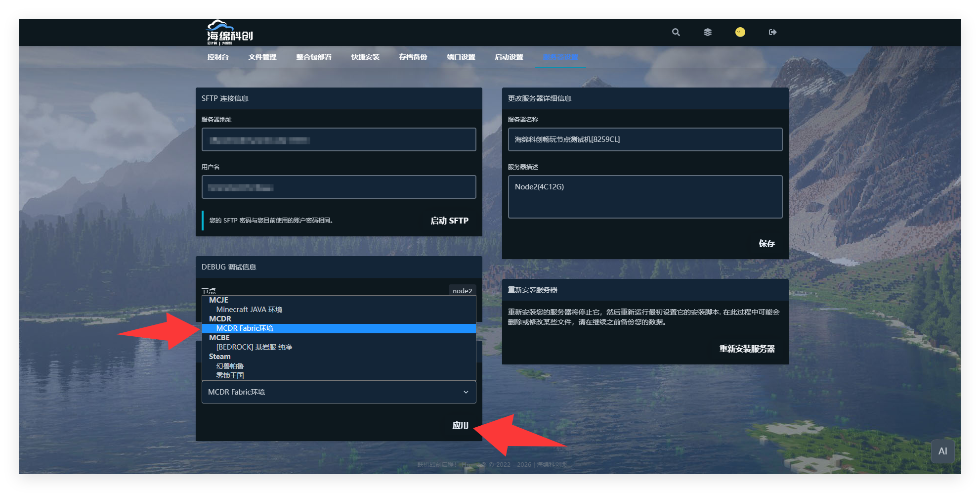Click the logout arrow icon
The height and width of the screenshot is (493, 980).
(x=772, y=32)
